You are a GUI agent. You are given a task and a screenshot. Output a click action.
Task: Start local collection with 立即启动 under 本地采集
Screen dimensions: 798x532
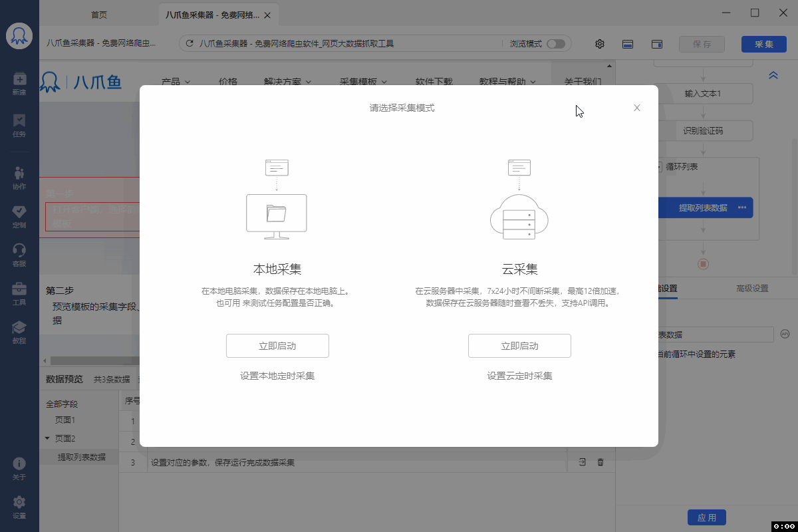click(277, 346)
